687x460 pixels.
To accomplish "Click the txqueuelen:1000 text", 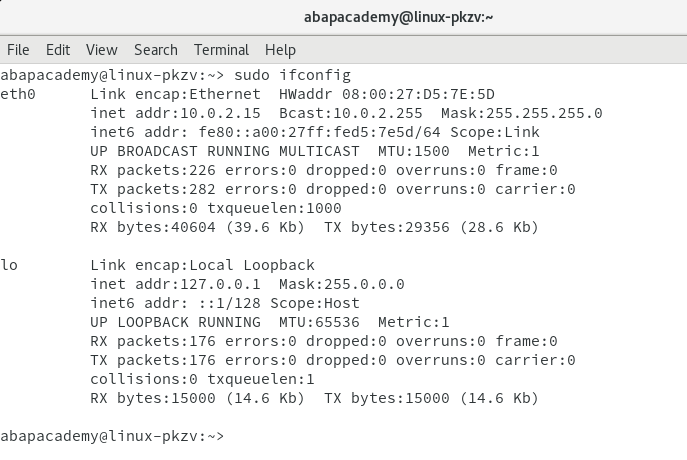I will tap(274, 208).
